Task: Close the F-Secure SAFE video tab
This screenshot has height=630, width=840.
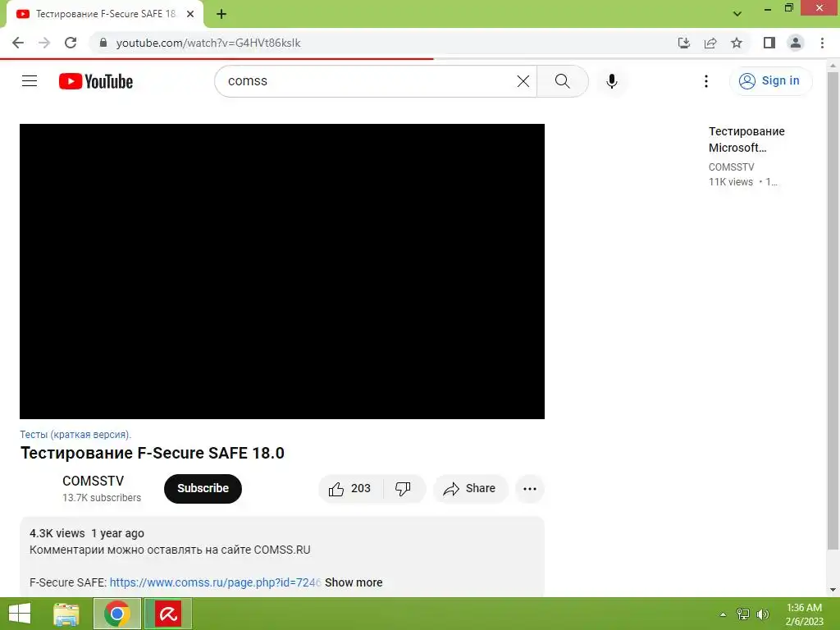Action: pos(190,14)
